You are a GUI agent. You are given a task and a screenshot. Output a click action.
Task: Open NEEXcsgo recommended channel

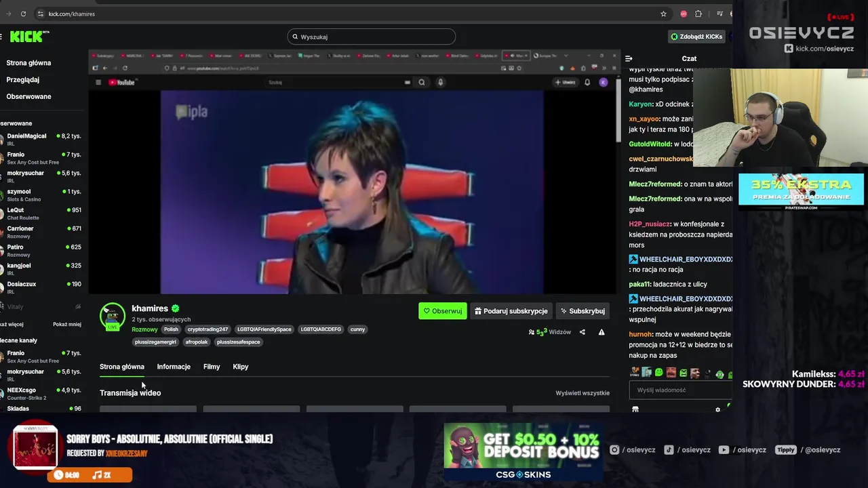[x=41, y=393]
